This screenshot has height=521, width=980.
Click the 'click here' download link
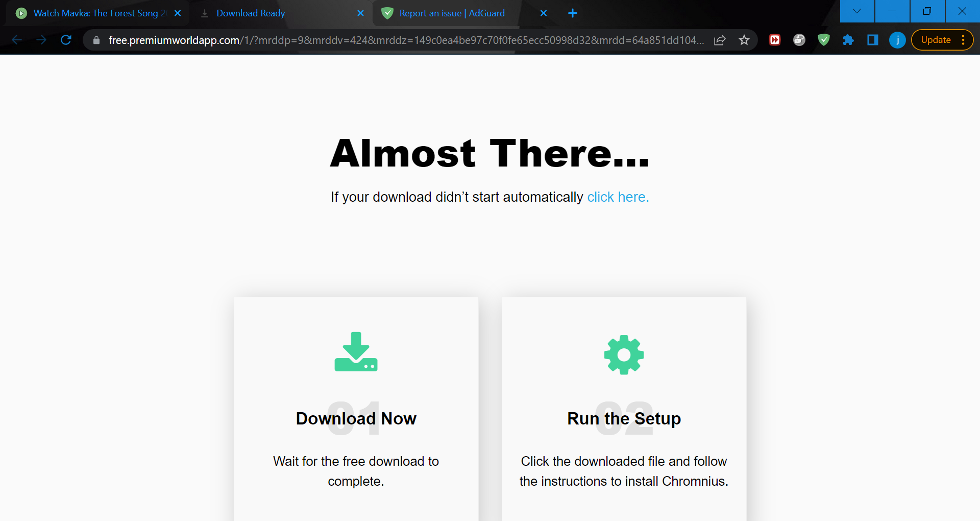tap(618, 197)
